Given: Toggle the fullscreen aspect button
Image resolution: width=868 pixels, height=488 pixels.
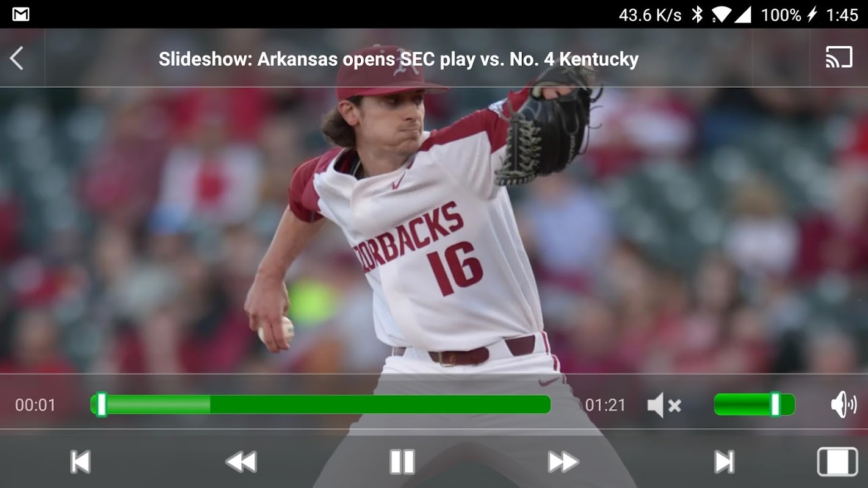Looking at the screenshot, I should (x=837, y=462).
